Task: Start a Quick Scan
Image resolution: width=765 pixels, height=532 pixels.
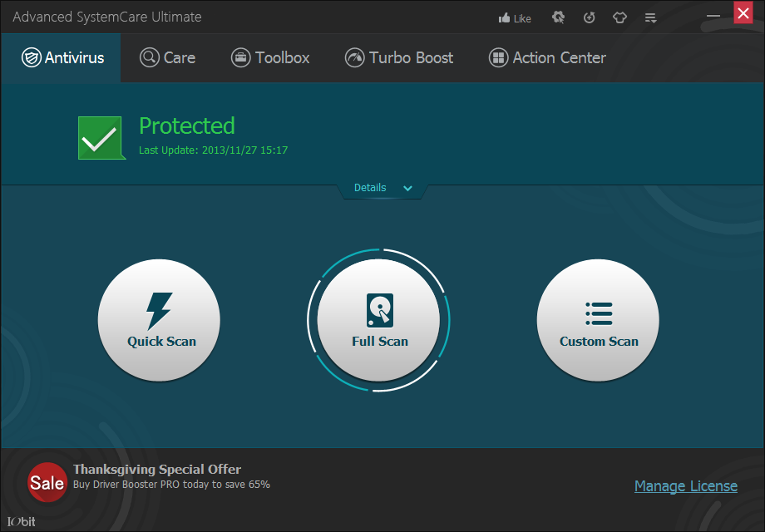Action: point(159,320)
